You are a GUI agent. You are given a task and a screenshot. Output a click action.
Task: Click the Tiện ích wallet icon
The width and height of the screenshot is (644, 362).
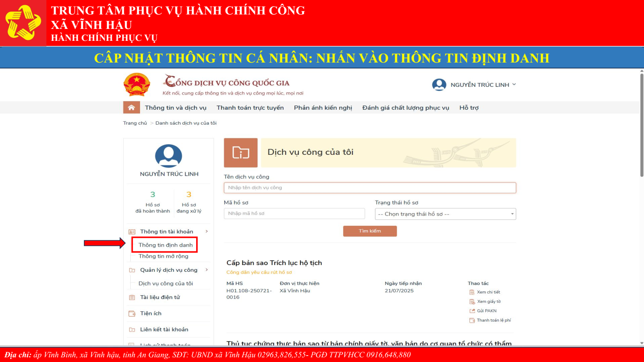pos(132,314)
